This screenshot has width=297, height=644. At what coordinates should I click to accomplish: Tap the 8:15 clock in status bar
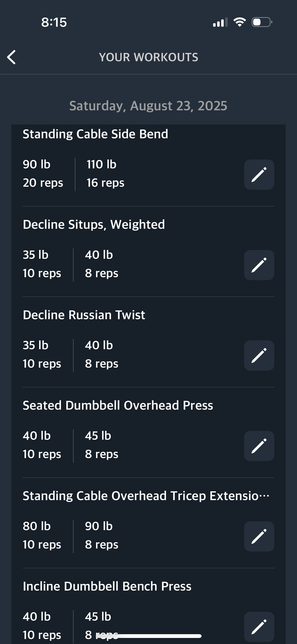(54, 22)
